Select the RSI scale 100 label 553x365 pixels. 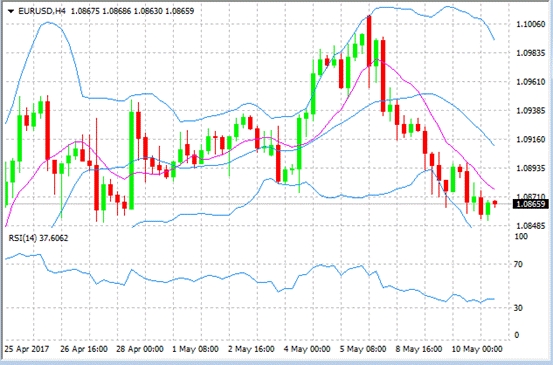[x=521, y=236]
